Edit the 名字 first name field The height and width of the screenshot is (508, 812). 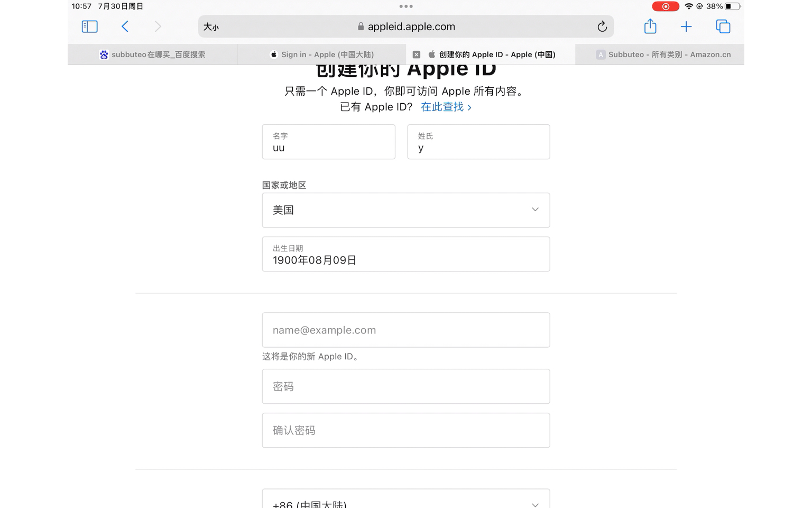pyautogui.click(x=329, y=142)
